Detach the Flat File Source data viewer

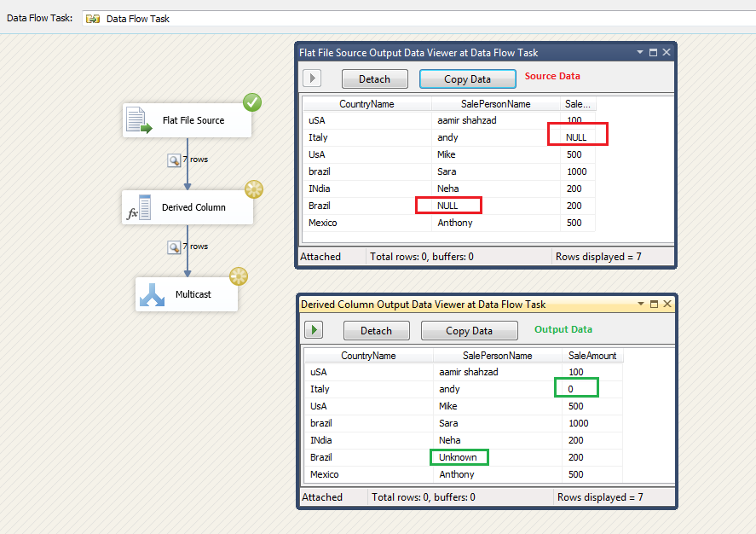click(374, 78)
